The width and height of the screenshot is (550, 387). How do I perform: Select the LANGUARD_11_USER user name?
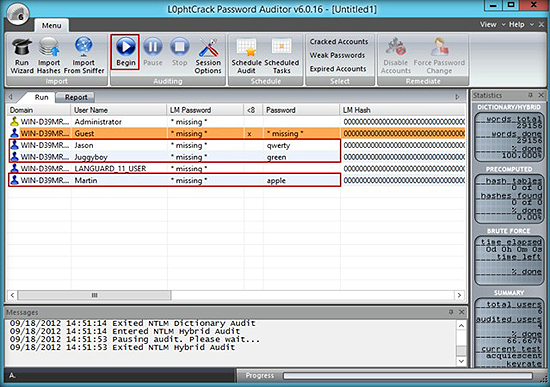pos(110,168)
